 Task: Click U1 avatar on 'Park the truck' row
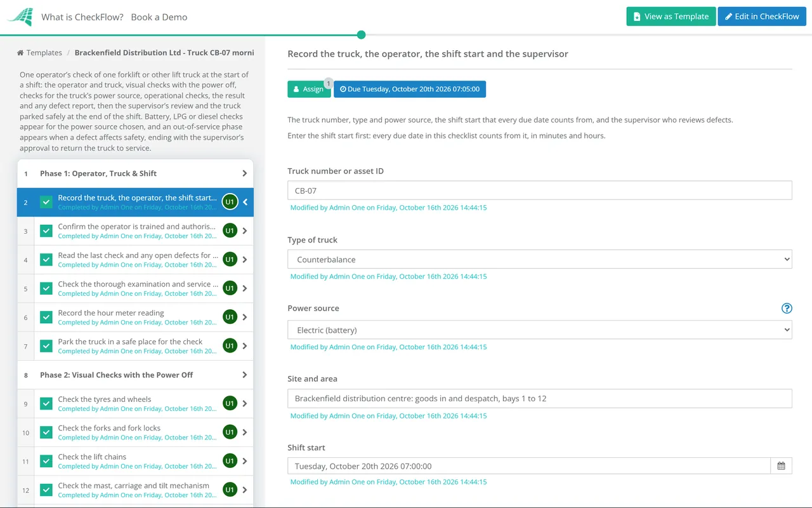coord(230,345)
